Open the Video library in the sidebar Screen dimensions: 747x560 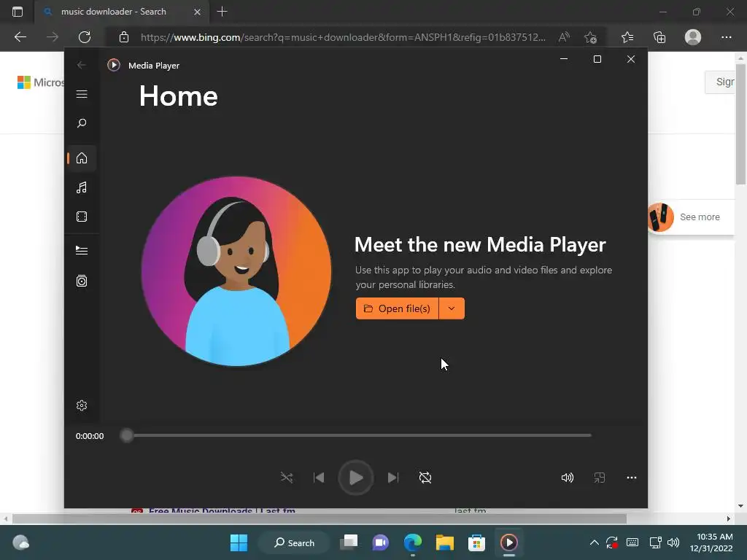click(82, 217)
